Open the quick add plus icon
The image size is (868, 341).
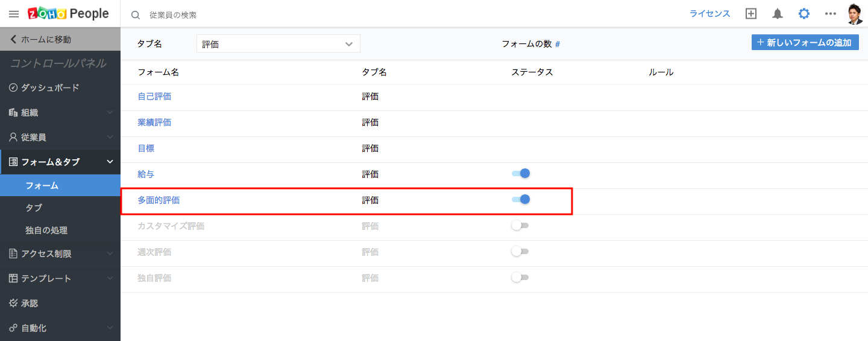pos(750,14)
